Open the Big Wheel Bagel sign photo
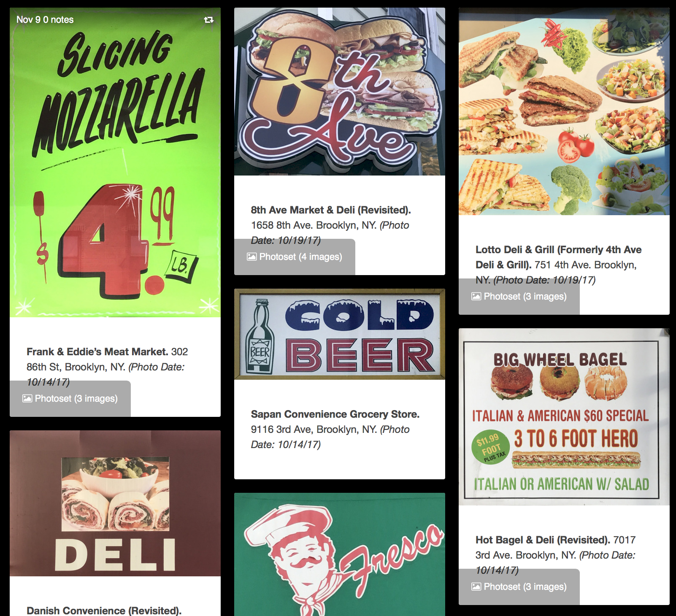Viewport: 676px width, 616px height. pyautogui.click(x=564, y=417)
